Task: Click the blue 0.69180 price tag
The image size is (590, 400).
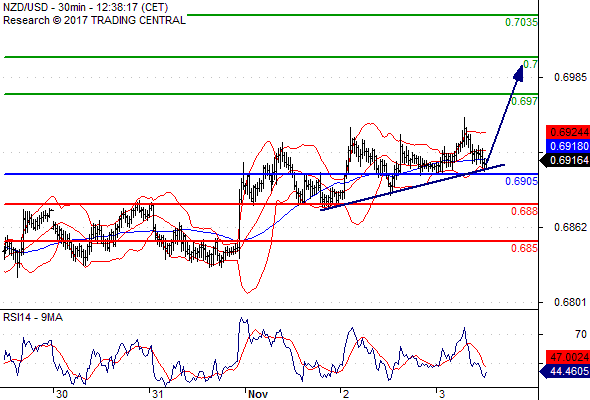Action: [x=568, y=146]
